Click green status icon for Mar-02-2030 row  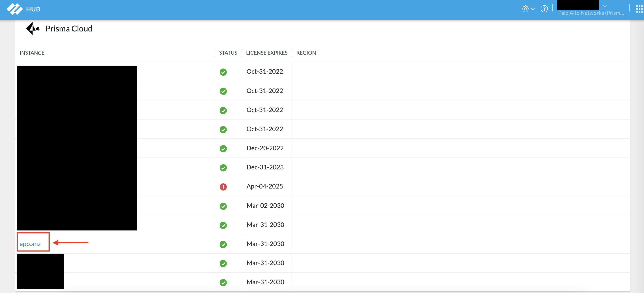(223, 206)
